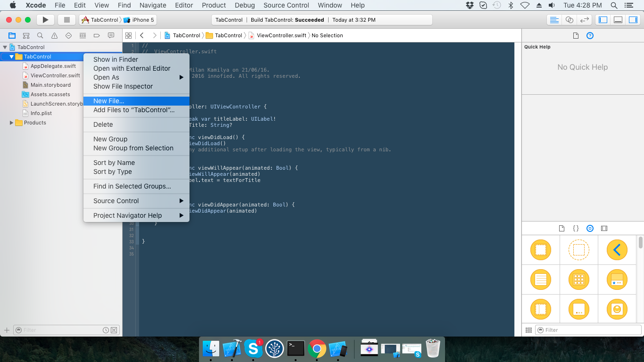
Task: Run the TabControl scheme with Play
Action: pyautogui.click(x=45, y=20)
